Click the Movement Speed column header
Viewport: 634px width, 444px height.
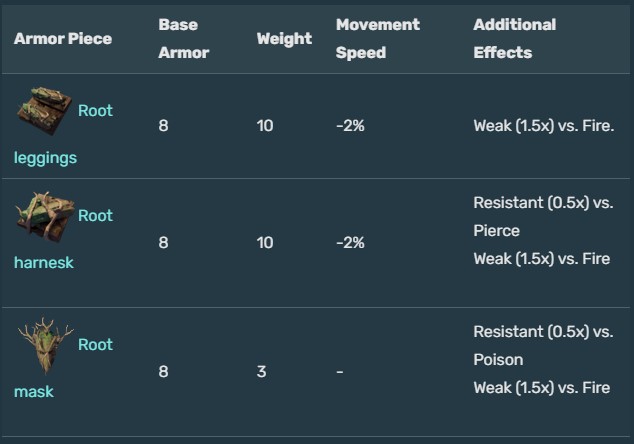(x=377, y=38)
